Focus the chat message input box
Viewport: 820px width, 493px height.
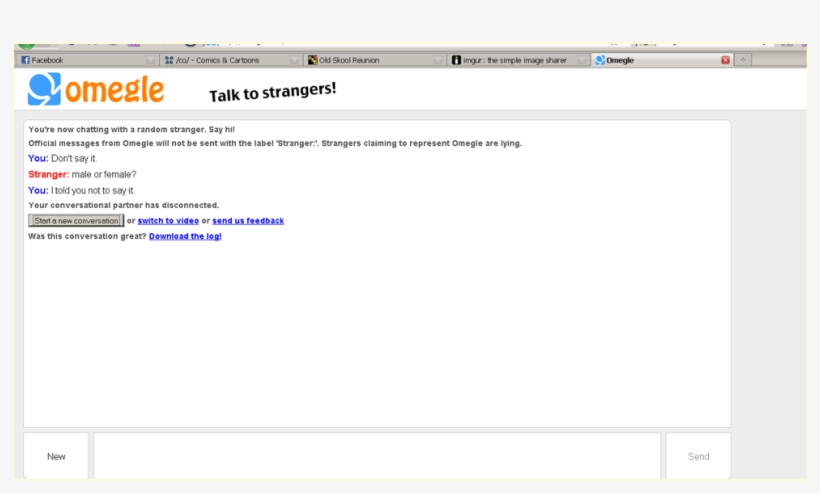click(377, 456)
